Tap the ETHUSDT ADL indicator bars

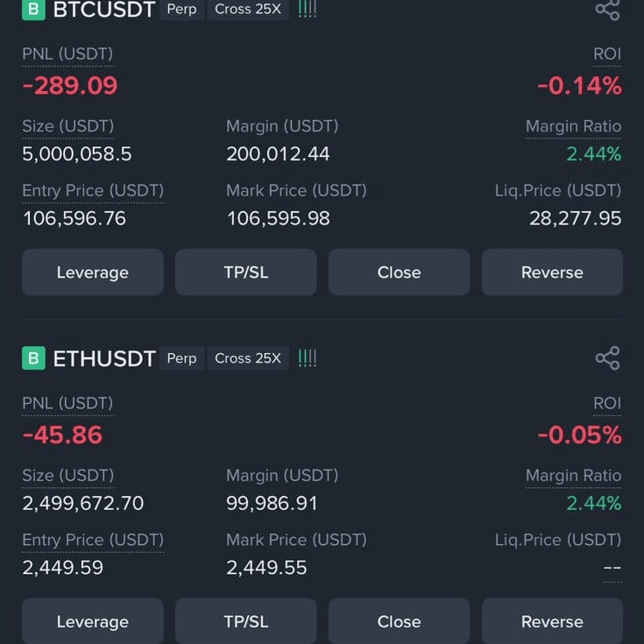coord(308,358)
